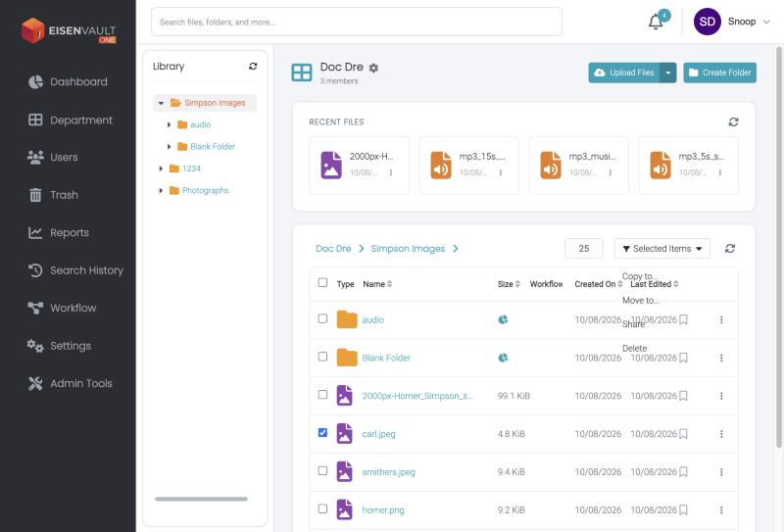
Task: Bookmark the audio folder row
Action: [683, 320]
